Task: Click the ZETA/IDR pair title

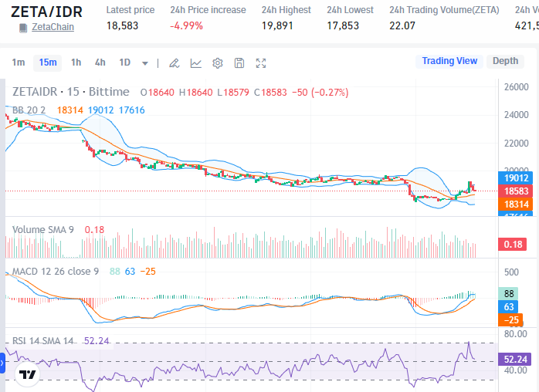Action: (47, 12)
